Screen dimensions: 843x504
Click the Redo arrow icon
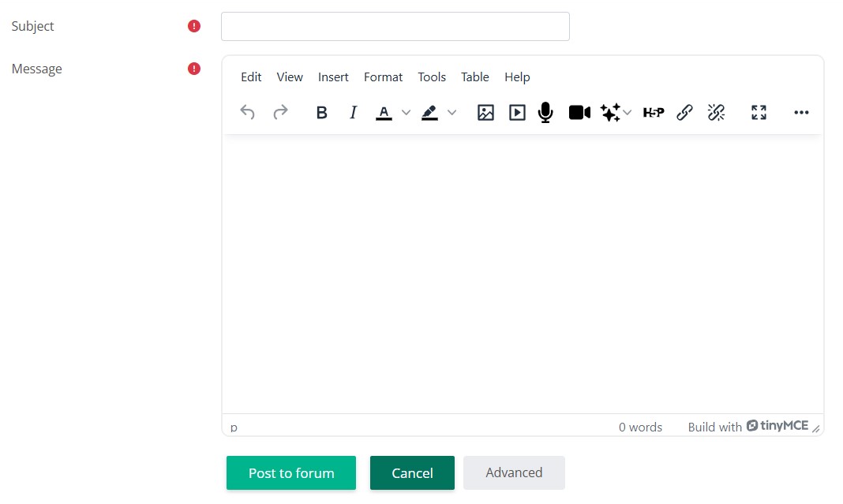[x=280, y=113]
